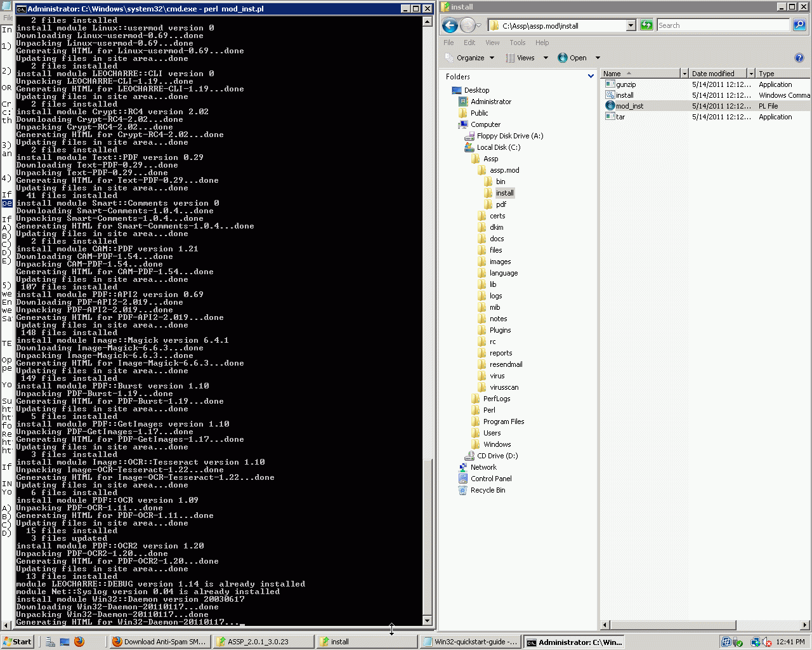Screen dimensions: 812x650
Task: Expand the address bar history dropdown
Action: [631, 25]
